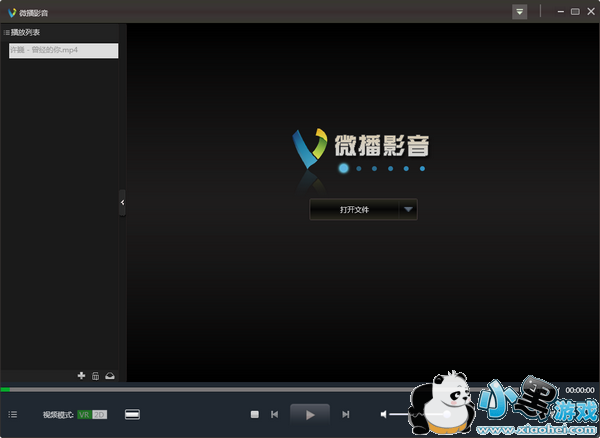Open the main menu dropdown in title bar
This screenshot has width=600, height=438.
(519, 12)
